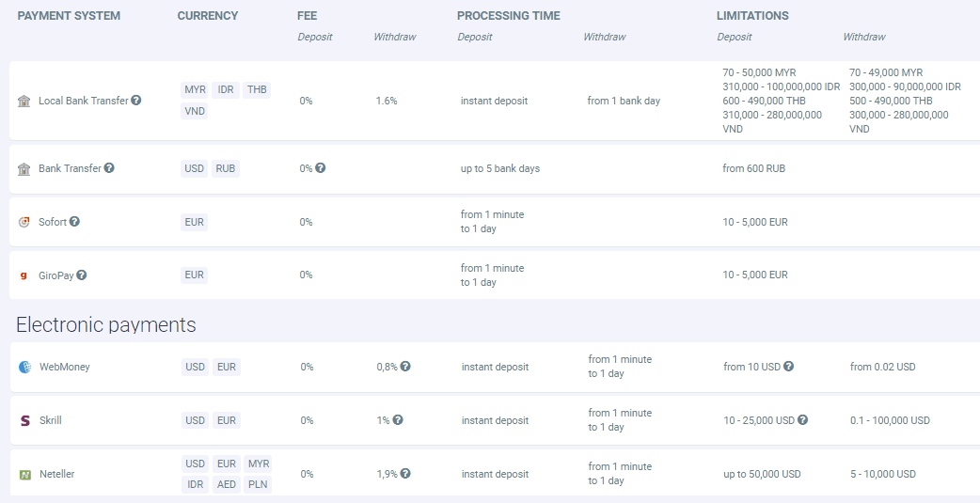Click the help icon beside GiroPay

[x=81, y=275]
